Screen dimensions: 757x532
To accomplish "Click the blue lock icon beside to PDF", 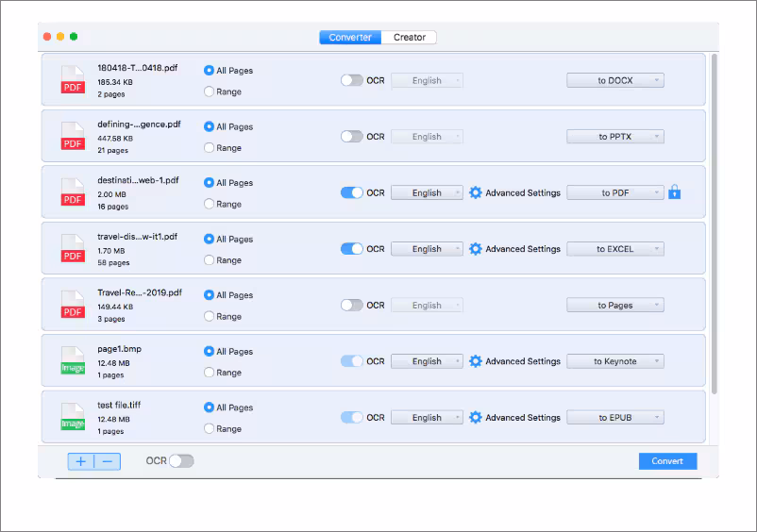I will tap(674, 192).
